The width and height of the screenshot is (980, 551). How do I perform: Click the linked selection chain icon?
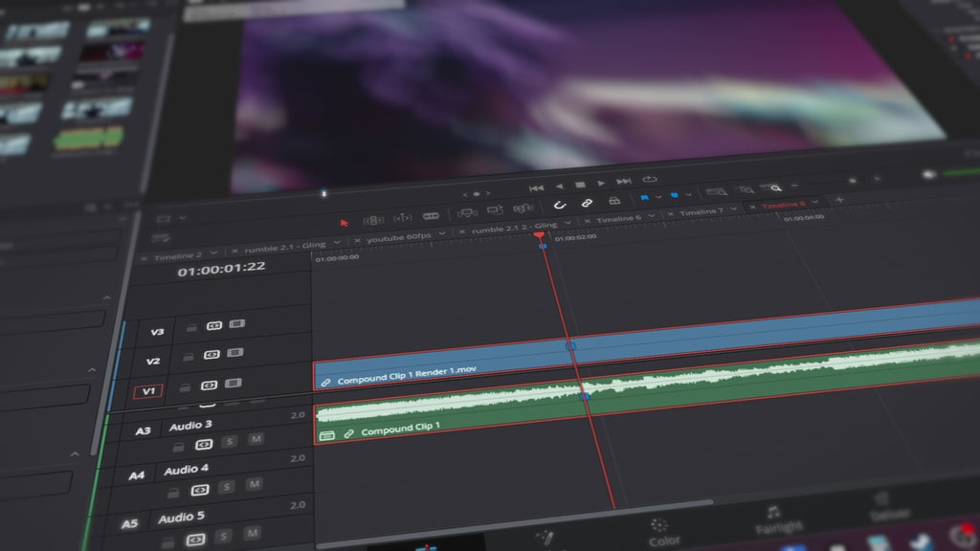(588, 202)
